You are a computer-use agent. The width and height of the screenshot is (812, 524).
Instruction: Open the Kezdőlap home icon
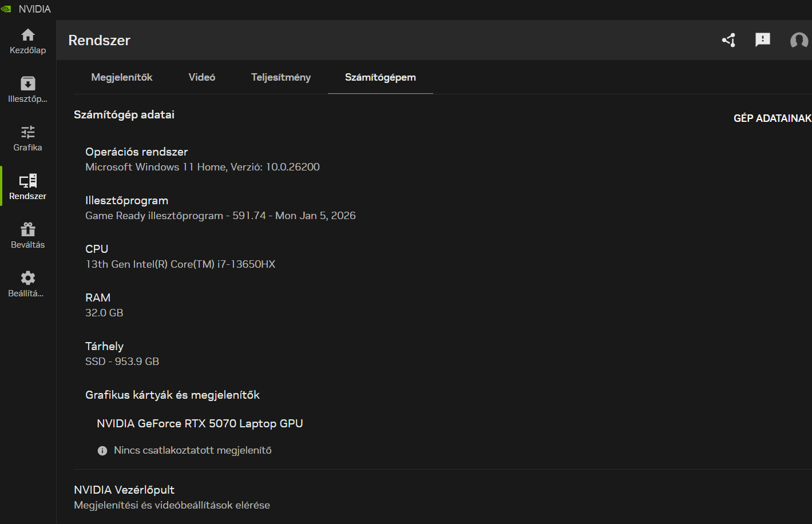28,35
